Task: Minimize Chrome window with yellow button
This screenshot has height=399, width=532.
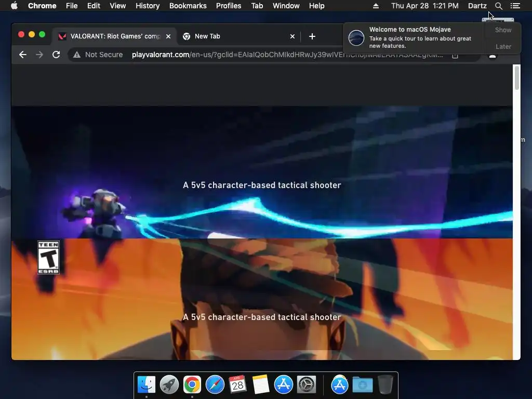Action: (x=32, y=34)
